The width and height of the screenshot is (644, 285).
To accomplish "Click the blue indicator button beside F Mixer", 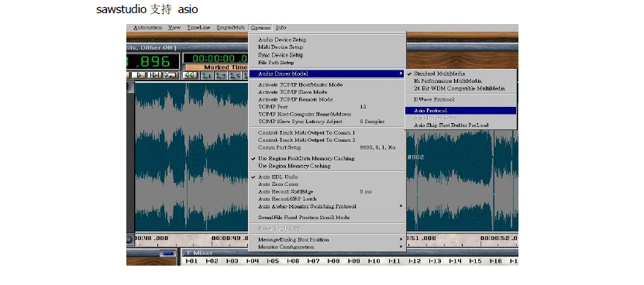I will coord(168,253).
